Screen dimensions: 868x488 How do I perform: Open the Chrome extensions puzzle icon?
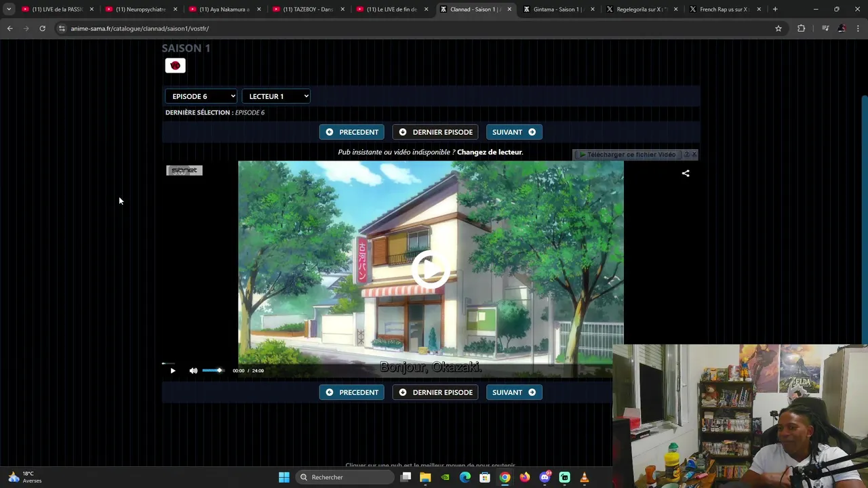pos(801,28)
